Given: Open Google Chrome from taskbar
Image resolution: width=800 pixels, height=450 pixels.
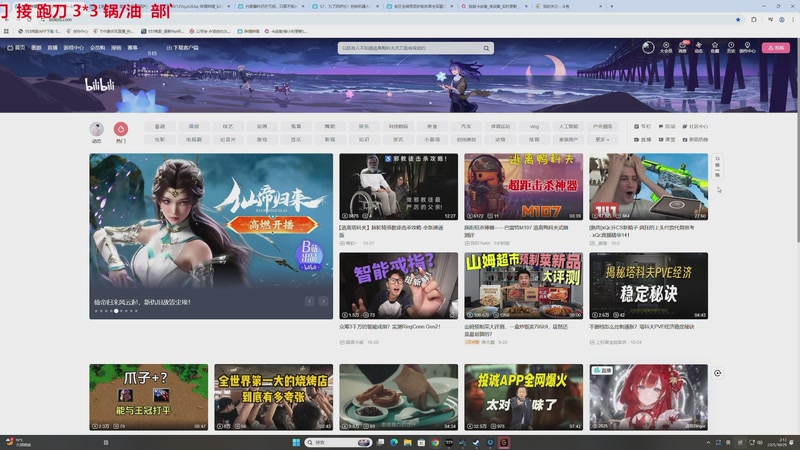Looking at the screenshot, I should coord(435,442).
